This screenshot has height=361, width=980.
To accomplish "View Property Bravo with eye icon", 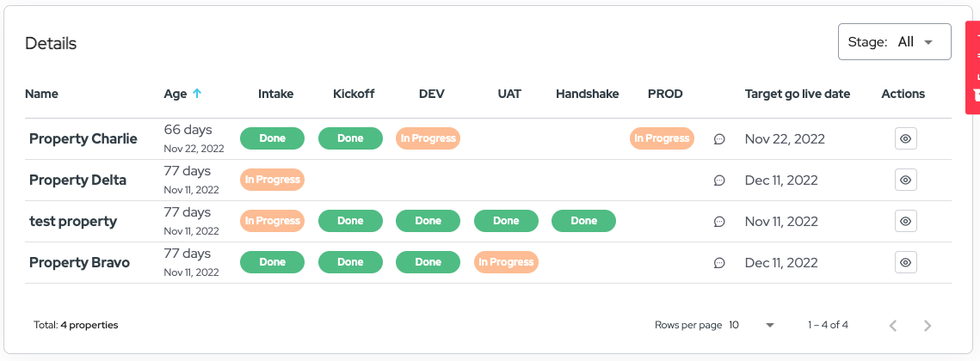I will (x=905, y=262).
